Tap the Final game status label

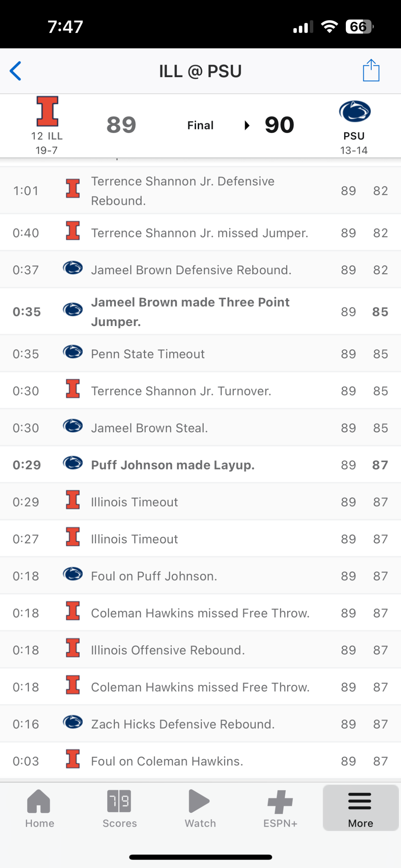point(200,125)
